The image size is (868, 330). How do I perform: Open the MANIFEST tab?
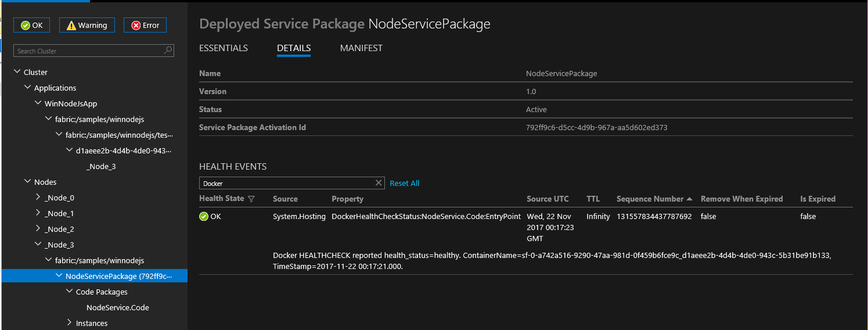(361, 48)
